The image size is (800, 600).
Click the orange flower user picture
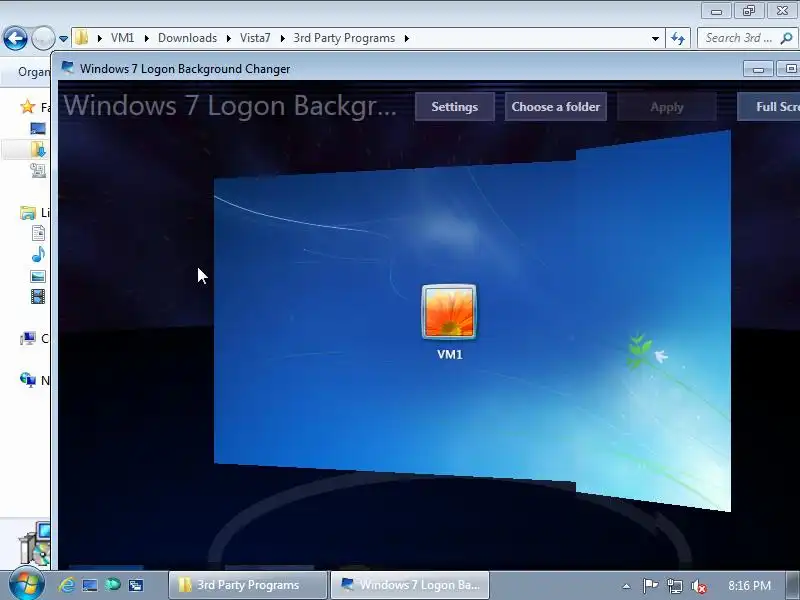pos(449,312)
